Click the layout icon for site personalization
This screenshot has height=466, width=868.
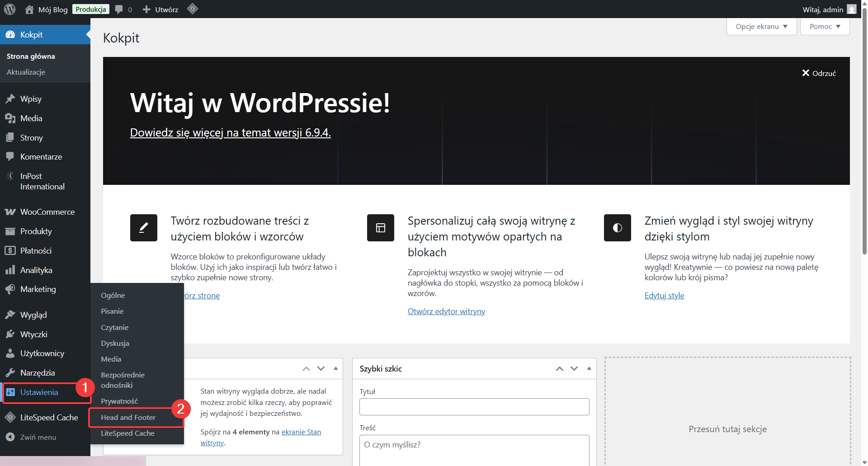click(381, 228)
